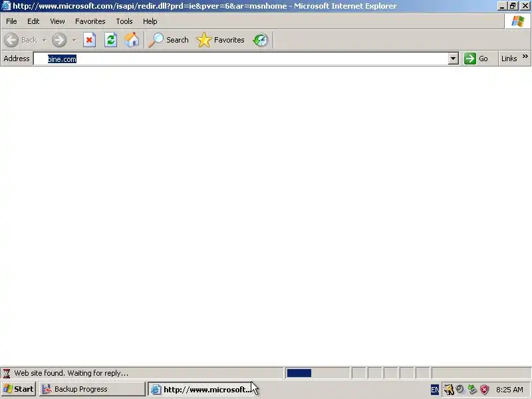Viewport: 532px width, 399px height.
Task: Click the 8:25 AM clock
Action: click(509, 390)
